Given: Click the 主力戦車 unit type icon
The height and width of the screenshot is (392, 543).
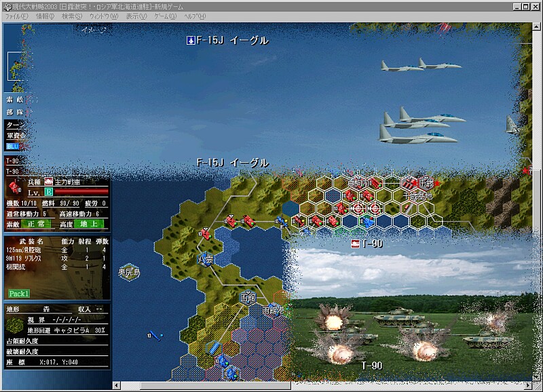Looking at the screenshot, I should point(49,182).
